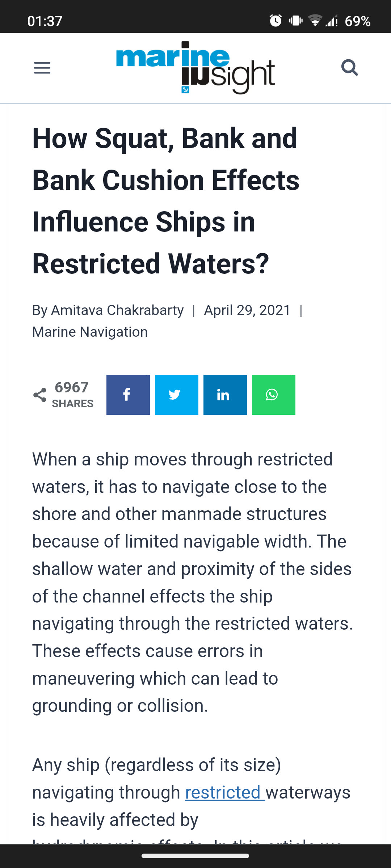Image resolution: width=391 pixels, height=868 pixels.
Task: Tap the 69% battery indicator
Action: (x=357, y=21)
